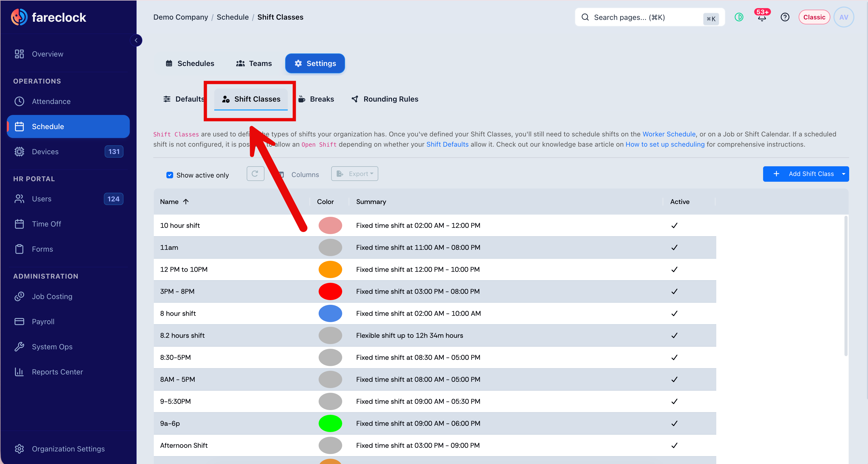Click the Classic button
Image resolution: width=868 pixels, height=464 pixels.
click(814, 17)
